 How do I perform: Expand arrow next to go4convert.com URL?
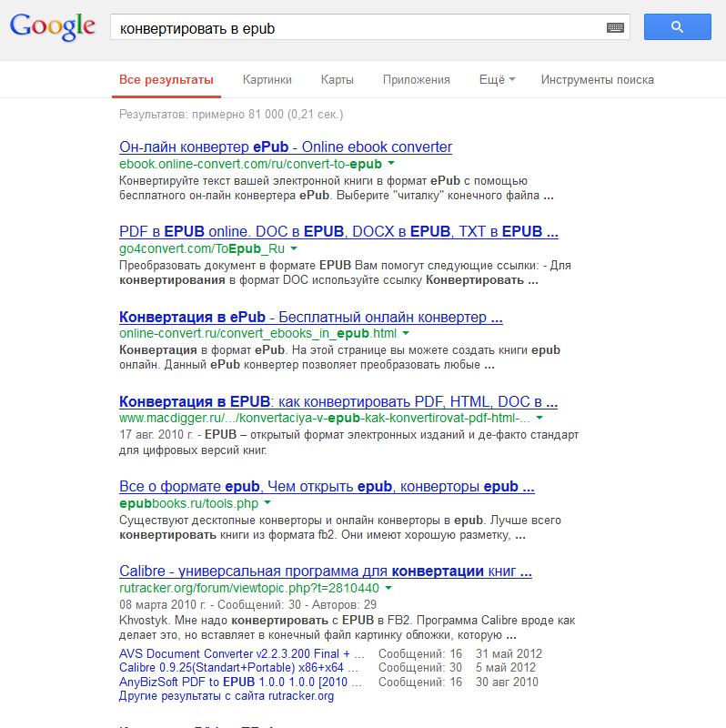pyautogui.click(x=294, y=248)
